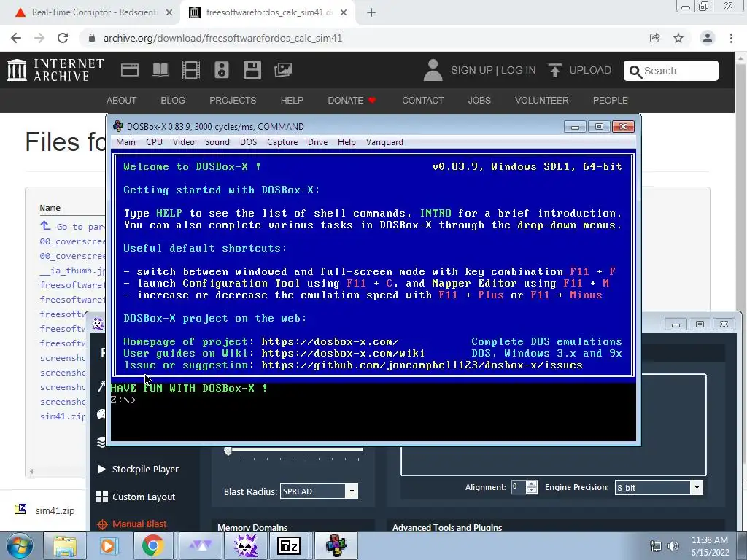Click the Go to parent directory link

(72, 227)
